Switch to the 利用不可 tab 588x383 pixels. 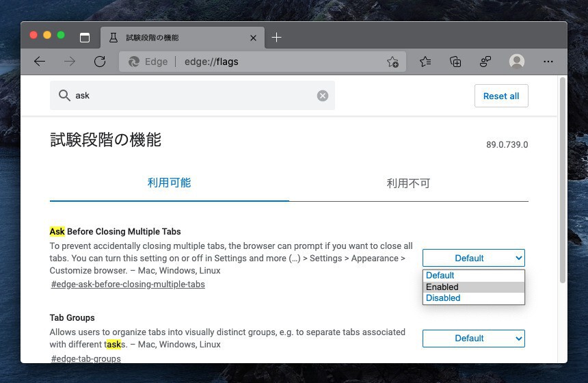pos(408,183)
